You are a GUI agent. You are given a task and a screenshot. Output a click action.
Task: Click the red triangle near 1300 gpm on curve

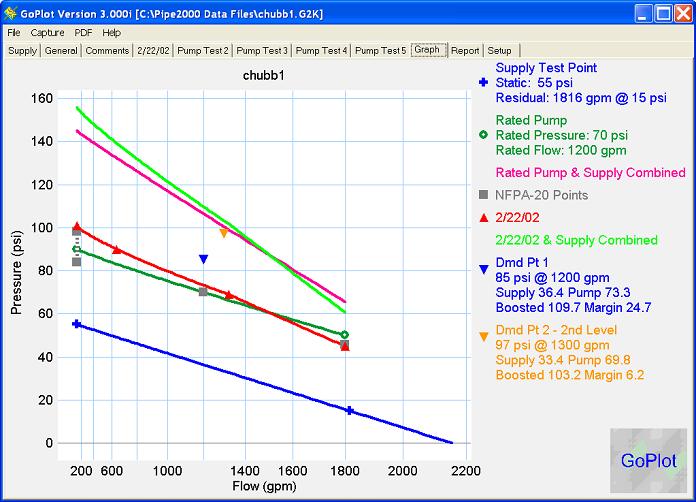(x=229, y=295)
